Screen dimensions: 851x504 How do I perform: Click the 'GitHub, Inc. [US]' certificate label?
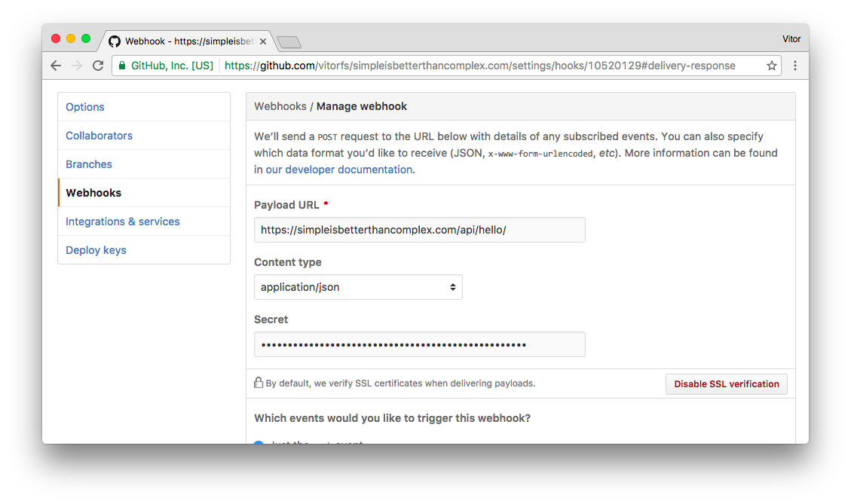[172, 66]
